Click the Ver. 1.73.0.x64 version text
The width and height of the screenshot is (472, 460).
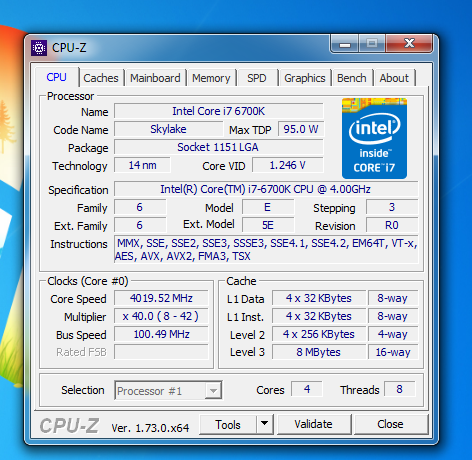150,428
